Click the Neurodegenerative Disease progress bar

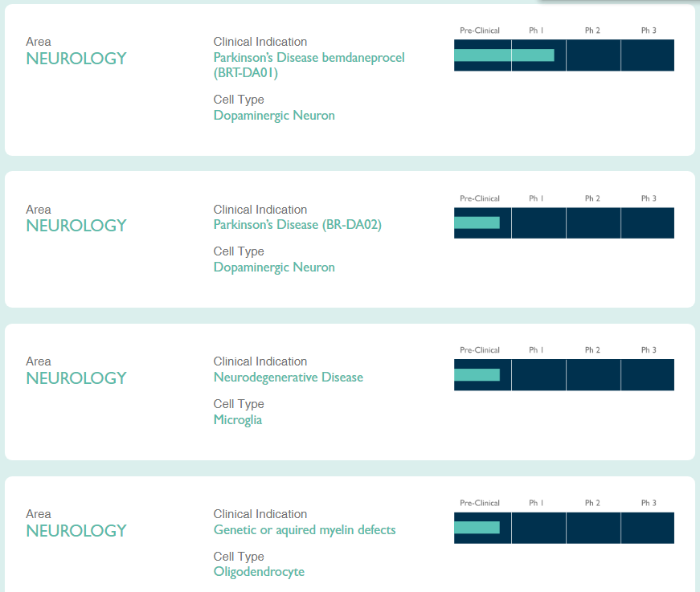click(x=477, y=375)
